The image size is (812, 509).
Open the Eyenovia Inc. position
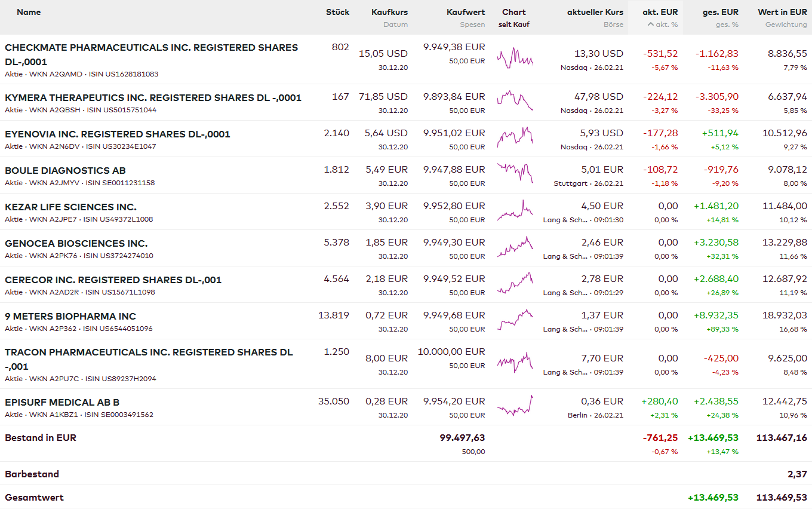tap(118, 134)
